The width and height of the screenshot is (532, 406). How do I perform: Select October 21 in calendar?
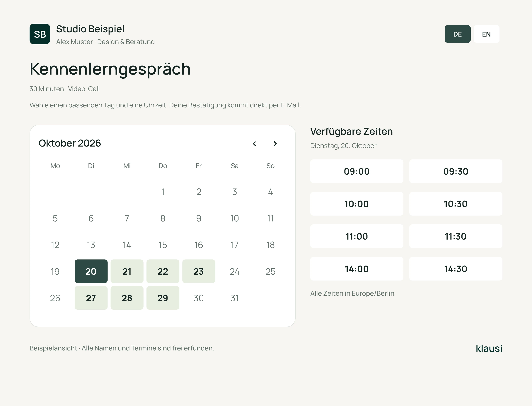127,271
